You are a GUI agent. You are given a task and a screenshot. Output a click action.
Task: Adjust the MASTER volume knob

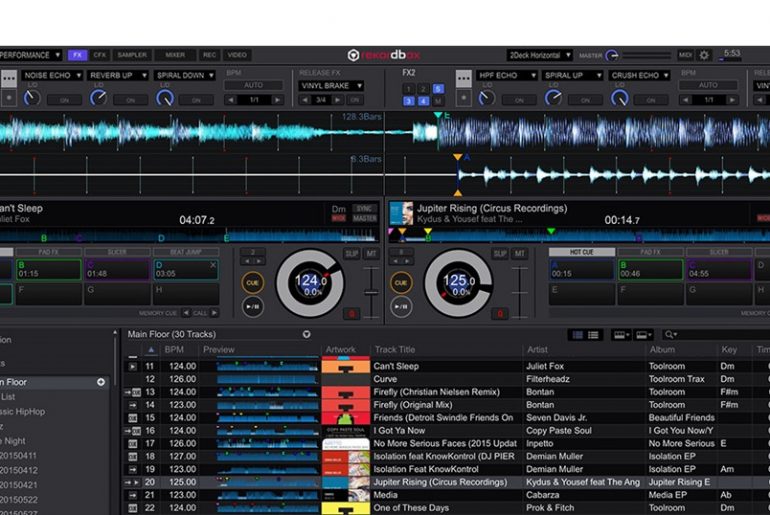pyautogui.click(x=612, y=55)
